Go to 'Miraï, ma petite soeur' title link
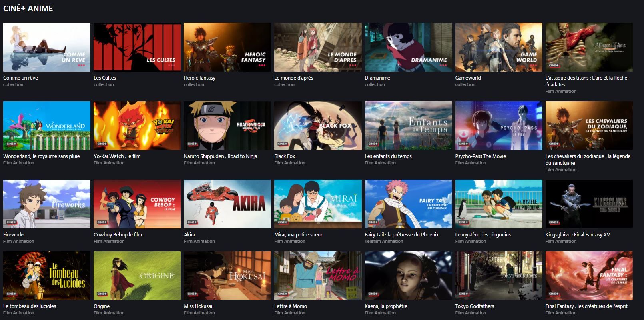The image size is (644, 320). coord(298,234)
